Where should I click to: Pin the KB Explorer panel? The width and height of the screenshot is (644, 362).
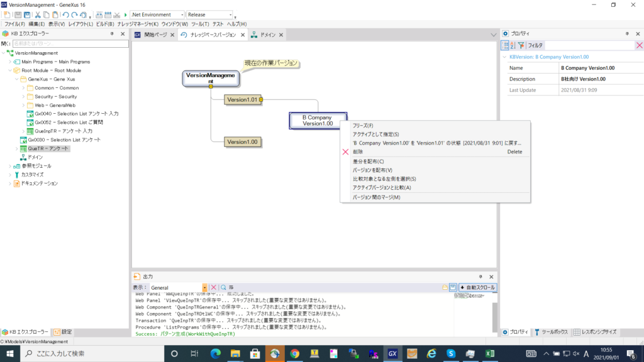pos(112,34)
